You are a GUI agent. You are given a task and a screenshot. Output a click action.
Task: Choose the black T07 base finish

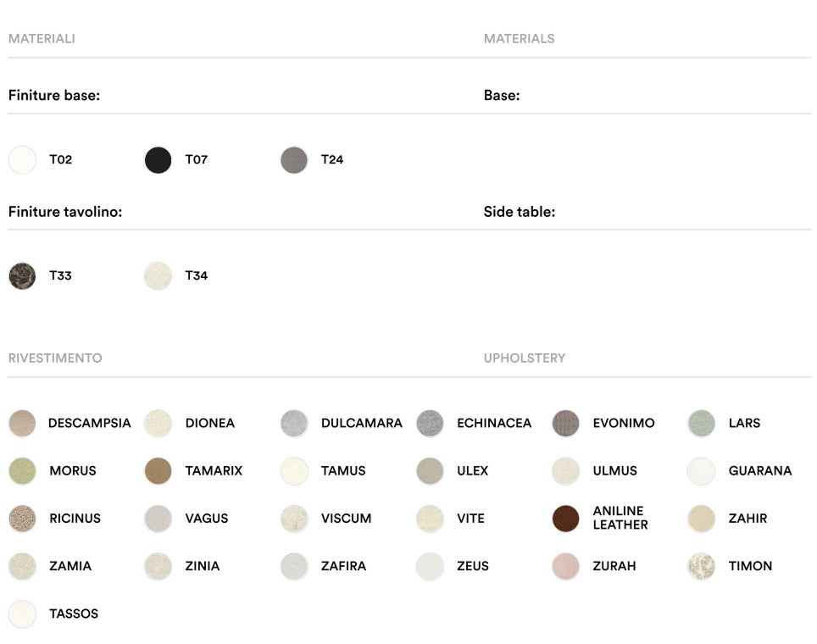(x=158, y=160)
